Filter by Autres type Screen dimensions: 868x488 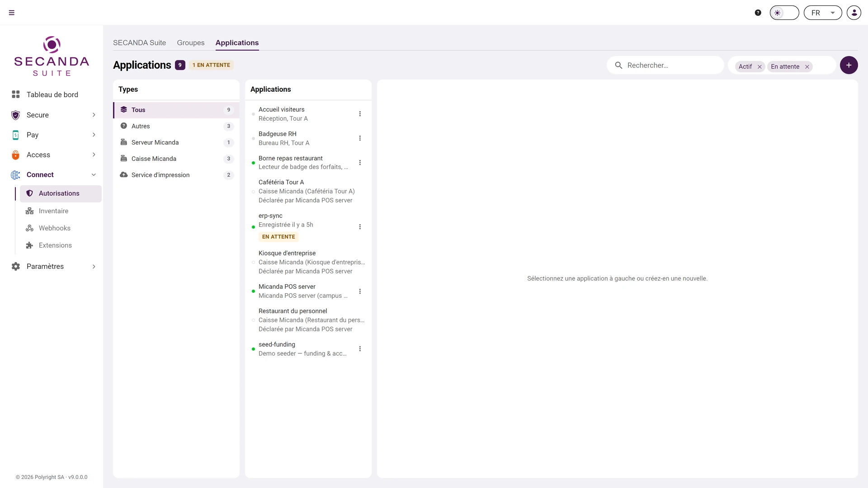point(176,126)
